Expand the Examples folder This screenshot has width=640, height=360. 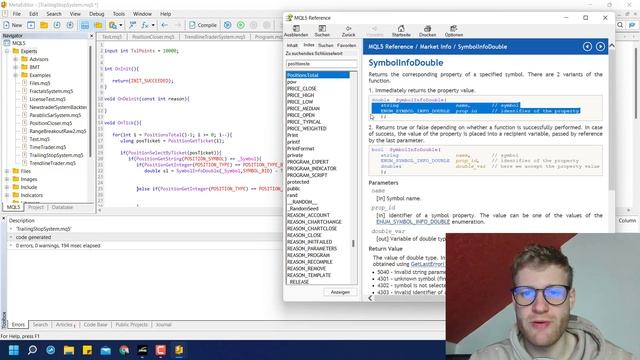(x=16, y=75)
